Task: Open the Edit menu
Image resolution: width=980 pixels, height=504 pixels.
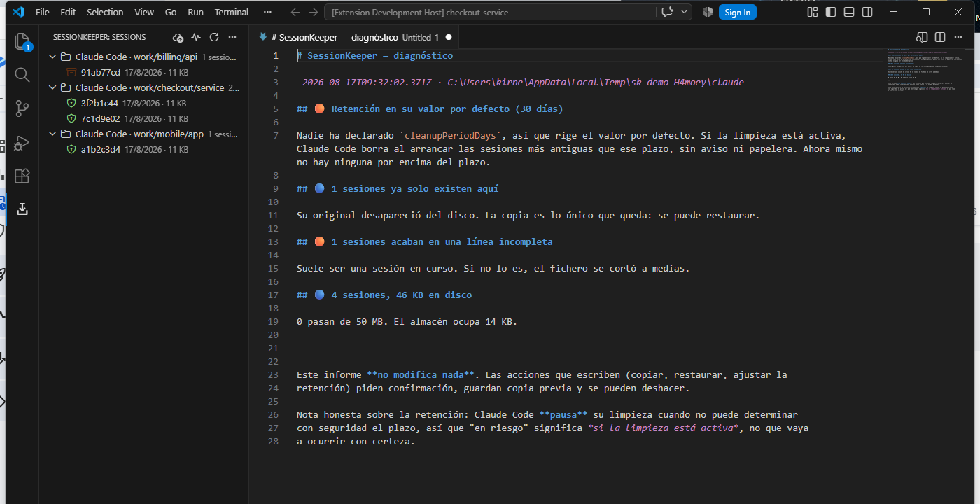Action: tap(68, 12)
